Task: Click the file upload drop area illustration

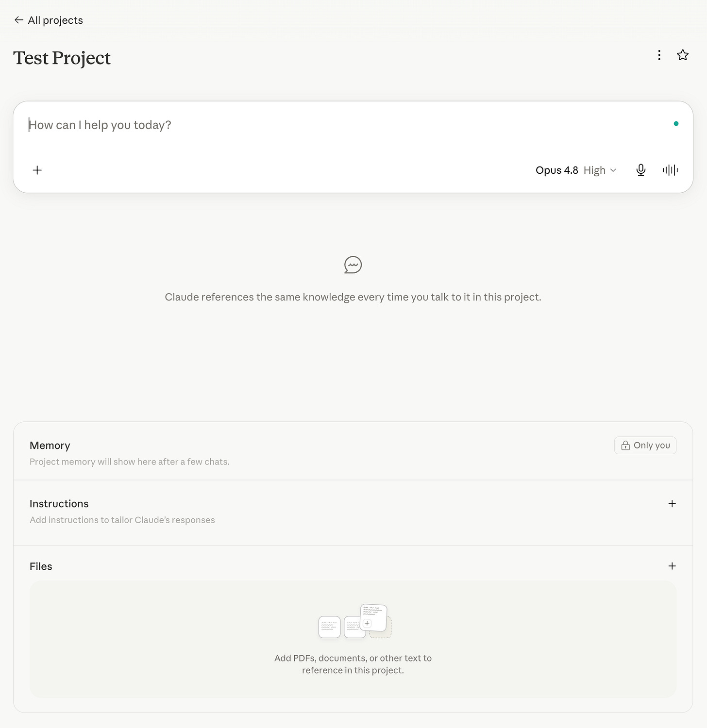Action: point(355,621)
